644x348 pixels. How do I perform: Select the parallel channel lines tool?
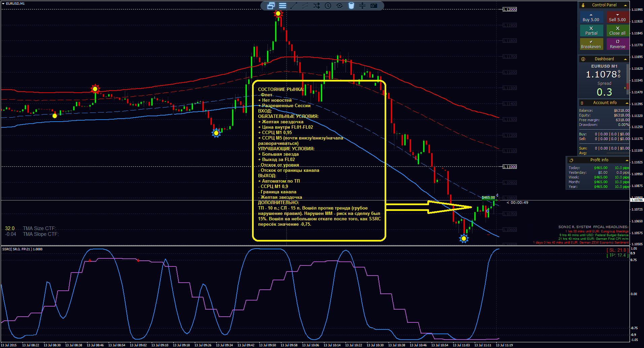click(x=305, y=6)
